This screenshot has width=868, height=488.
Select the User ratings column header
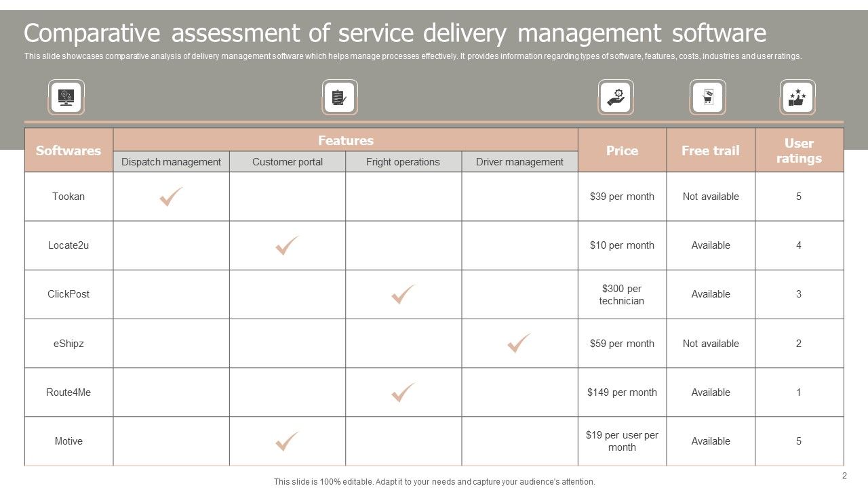(x=800, y=150)
